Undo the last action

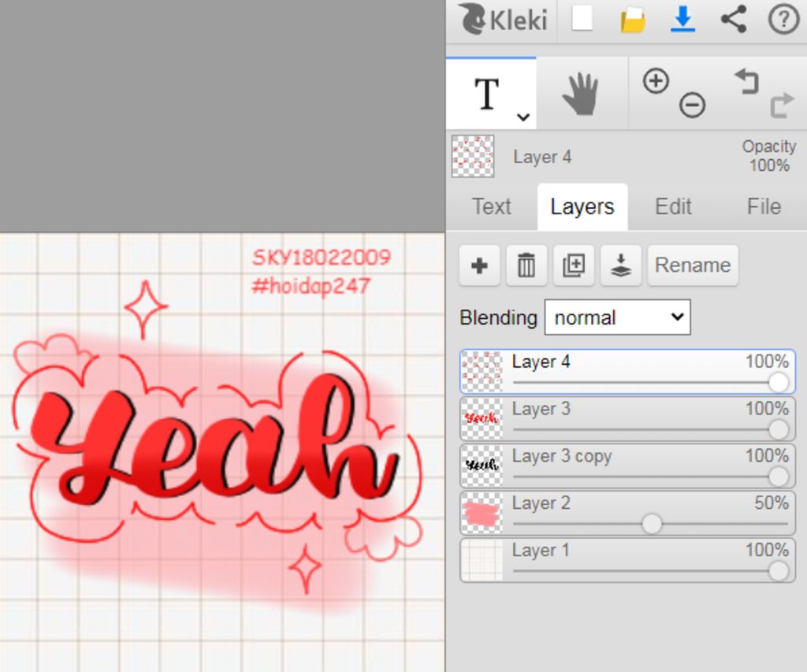click(x=747, y=81)
